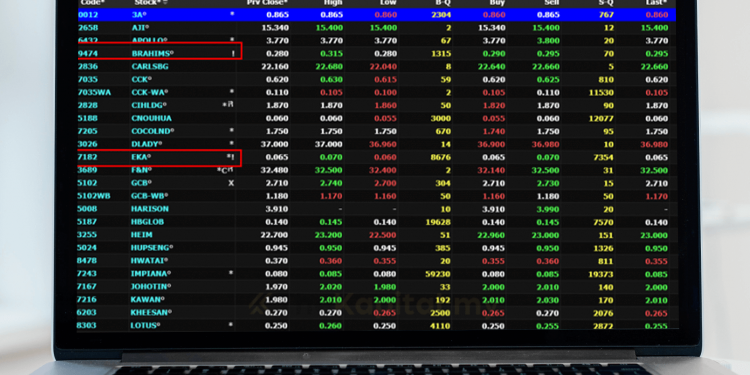The height and width of the screenshot is (375, 750).
Task: Open the HARISON stock name
Action: (x=150, y=209)
